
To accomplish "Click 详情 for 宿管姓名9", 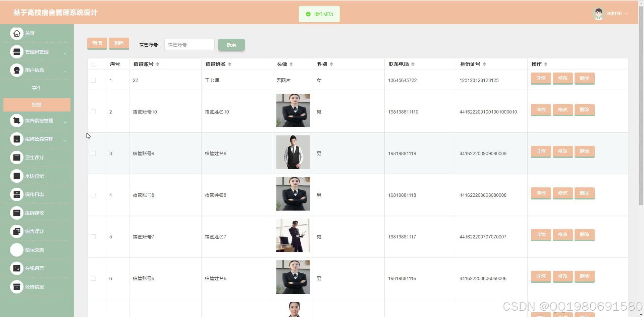I will 540,151.
